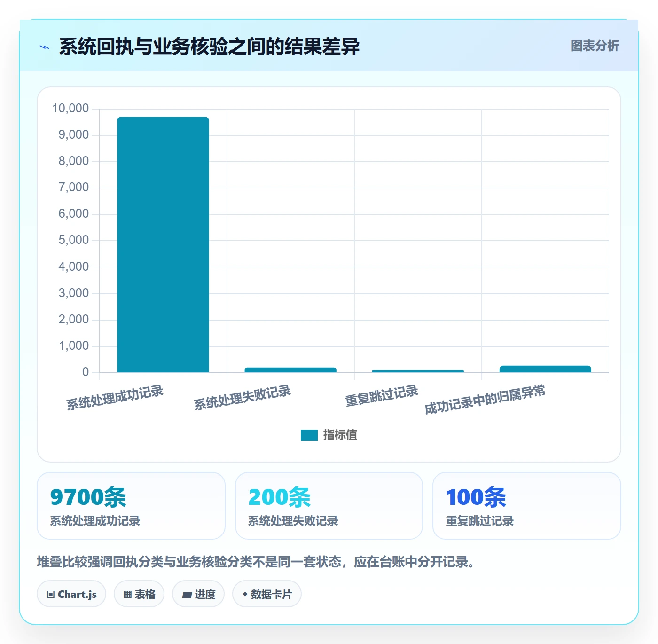
Task: Click the bar icon in the 进度 chip
Action: click(187, 595)
